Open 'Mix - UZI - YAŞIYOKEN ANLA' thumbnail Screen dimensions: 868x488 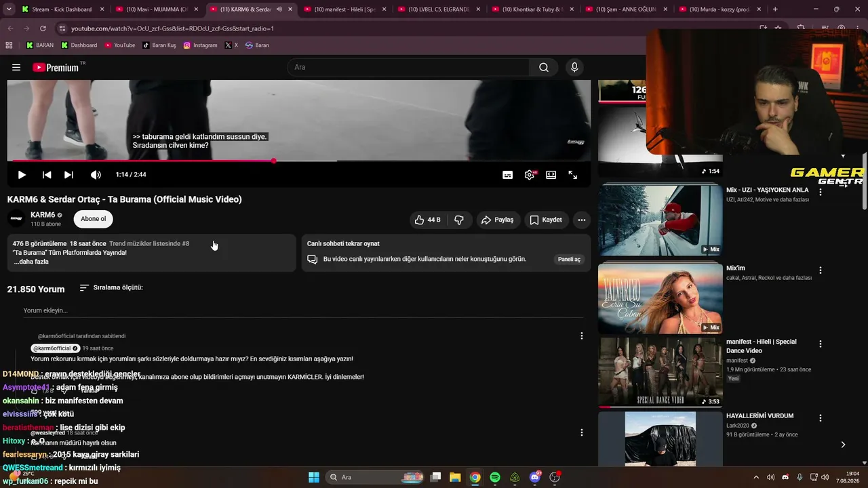coord(660,220)
